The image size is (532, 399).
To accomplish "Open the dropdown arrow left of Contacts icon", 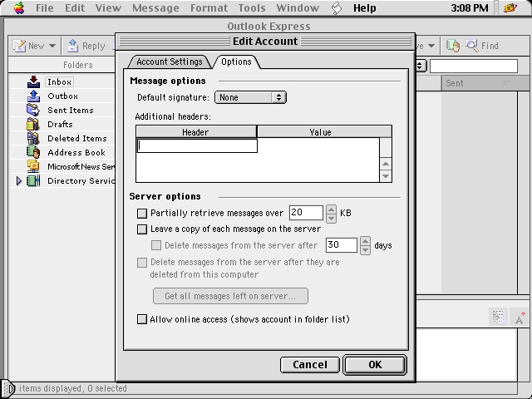I will pos(431,46).
